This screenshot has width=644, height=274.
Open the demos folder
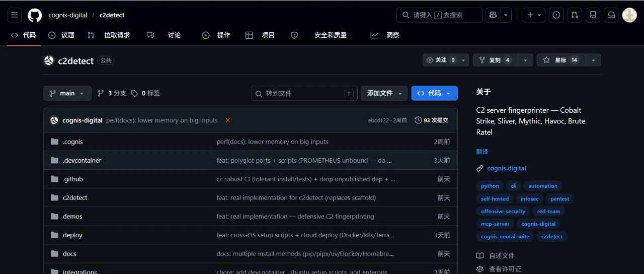coord(72,217)
